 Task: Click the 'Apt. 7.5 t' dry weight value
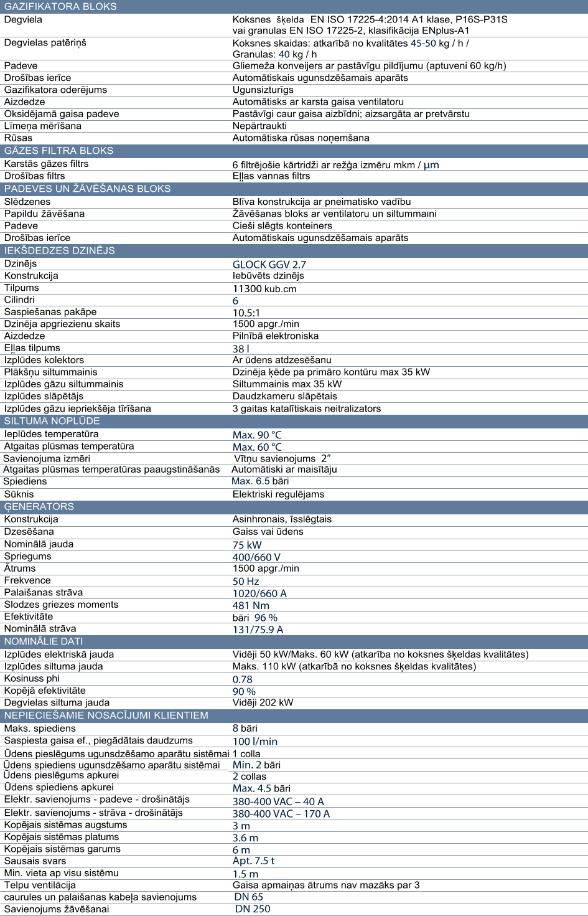click(253, 861)
